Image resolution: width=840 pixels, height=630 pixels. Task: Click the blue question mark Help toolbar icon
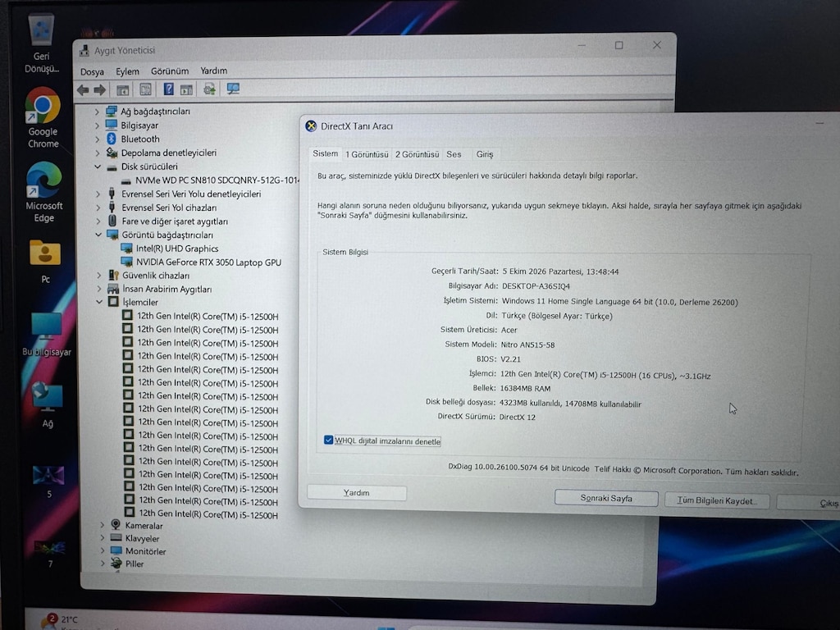(x=168, y=89)
